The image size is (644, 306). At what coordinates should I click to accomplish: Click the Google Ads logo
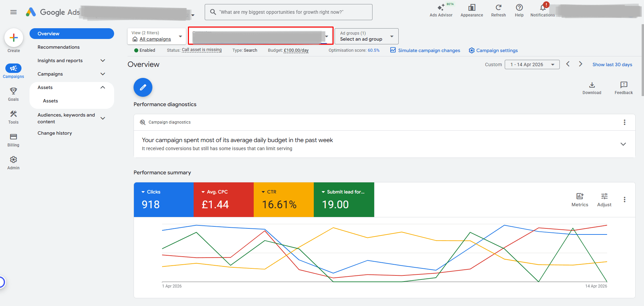(x=53, y=12)
